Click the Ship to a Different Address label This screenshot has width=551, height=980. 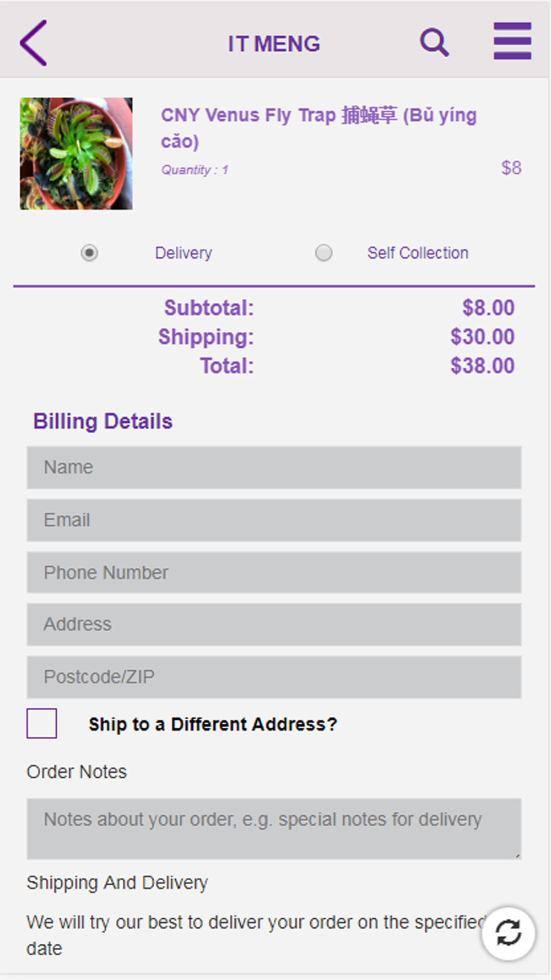213,724
